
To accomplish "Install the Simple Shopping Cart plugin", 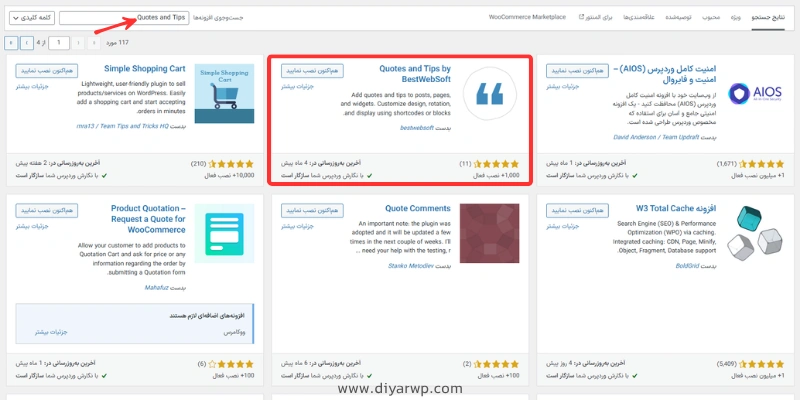I will click(x=46, y=71).
